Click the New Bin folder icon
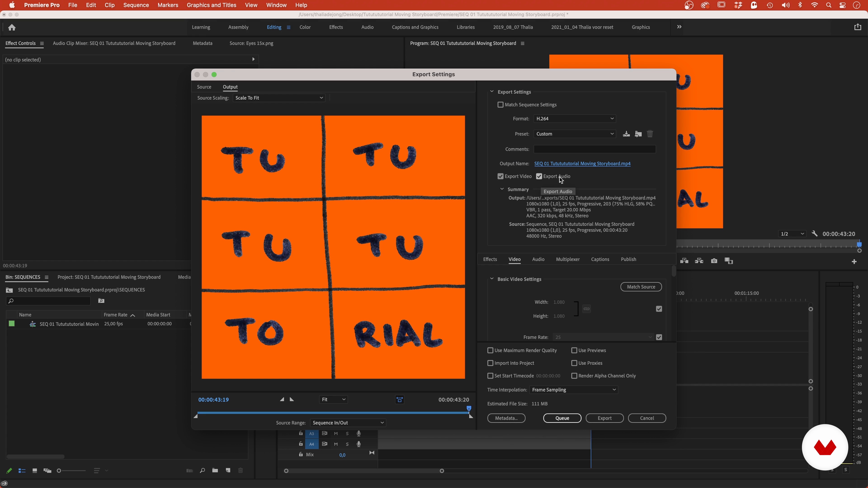This screenshot has width=868, height=488. (x=215, y=470)
